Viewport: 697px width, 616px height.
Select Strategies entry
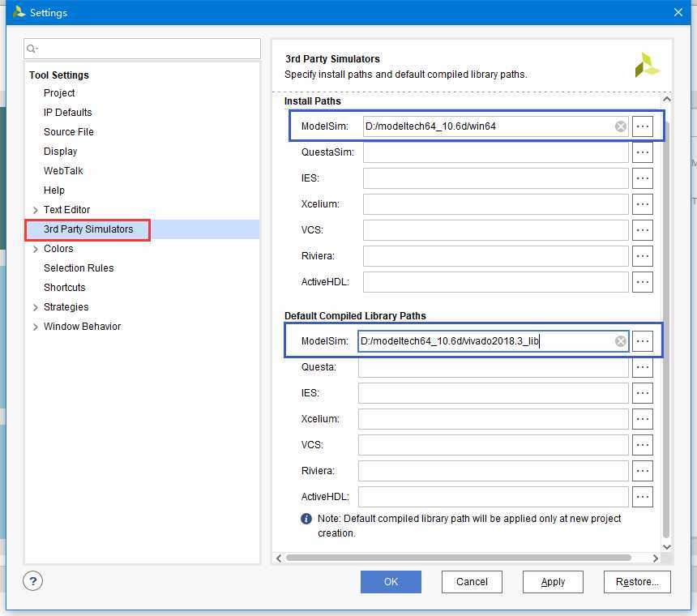pos(66,307)
